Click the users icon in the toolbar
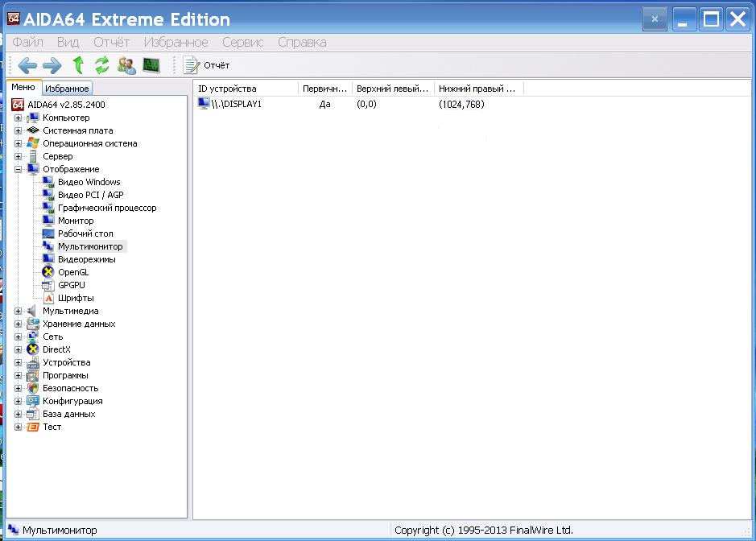Screen dimensions: 756x541 126,65
